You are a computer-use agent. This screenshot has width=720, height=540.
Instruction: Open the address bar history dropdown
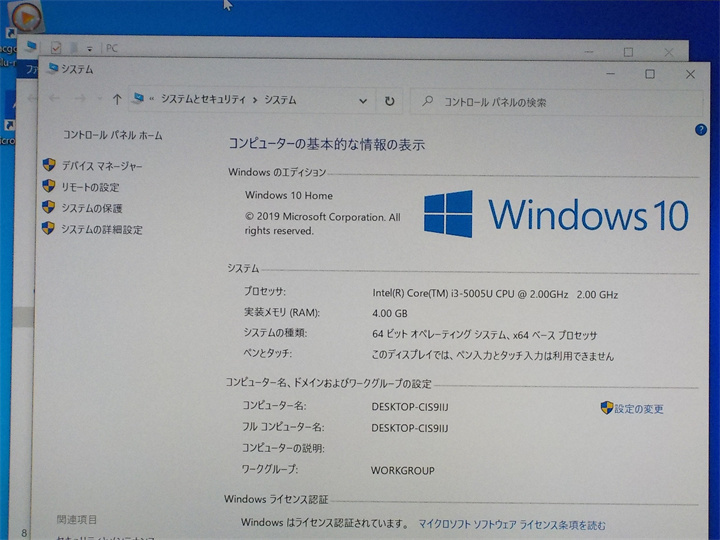point(363,101)
